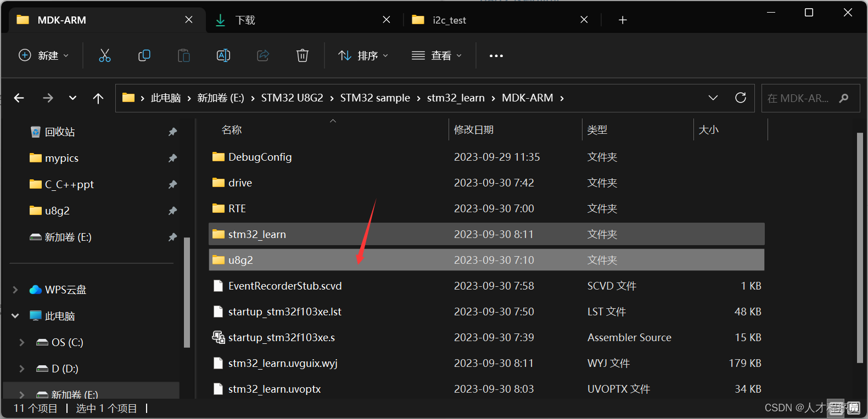Click the Delete trash can icon
The image size is (868, 419).
pyautogui.click(x=303, y=55)
